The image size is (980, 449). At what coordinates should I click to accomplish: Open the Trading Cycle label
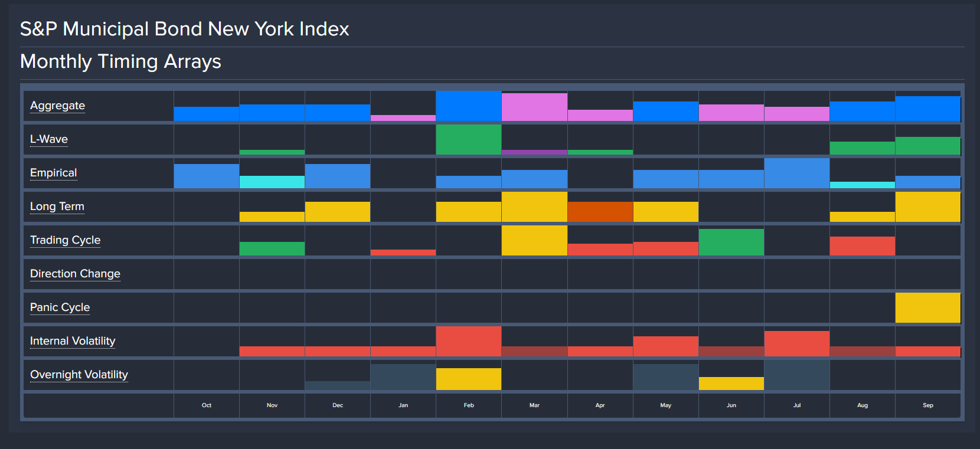coord(65,240)
